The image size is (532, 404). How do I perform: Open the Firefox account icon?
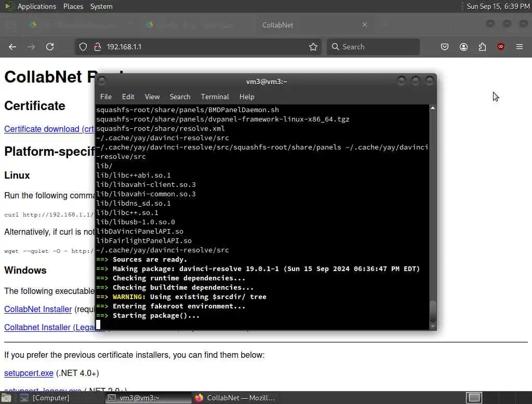(463, 47)
